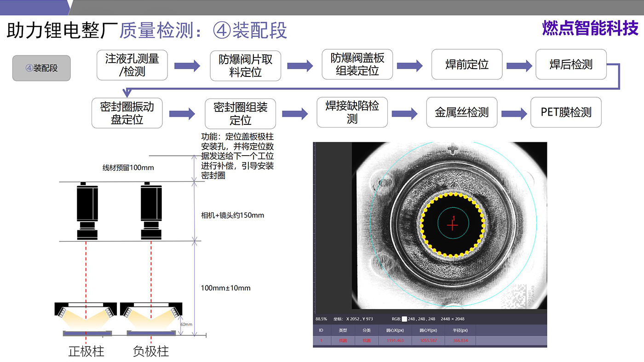Viewport: 644px width, 362px height.
Task: Select the ring light above 正极柱
Action: [86, 310]
